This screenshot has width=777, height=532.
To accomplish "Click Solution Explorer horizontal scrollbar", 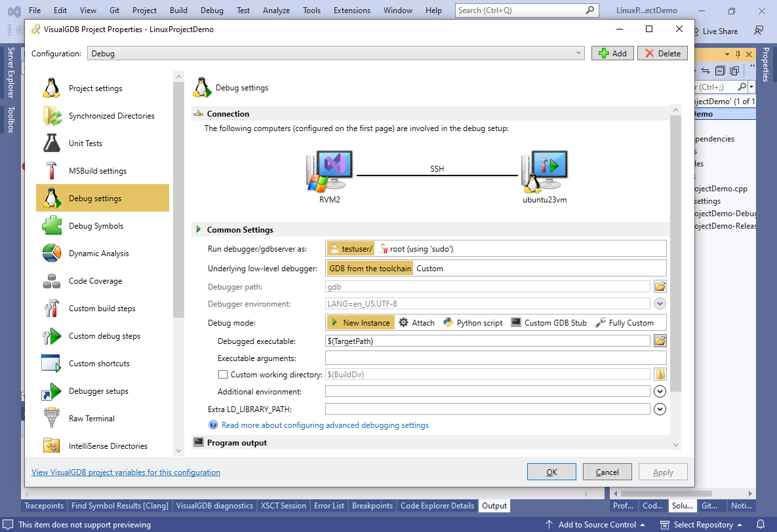I will pyautogui.click(x=666, y=493).
